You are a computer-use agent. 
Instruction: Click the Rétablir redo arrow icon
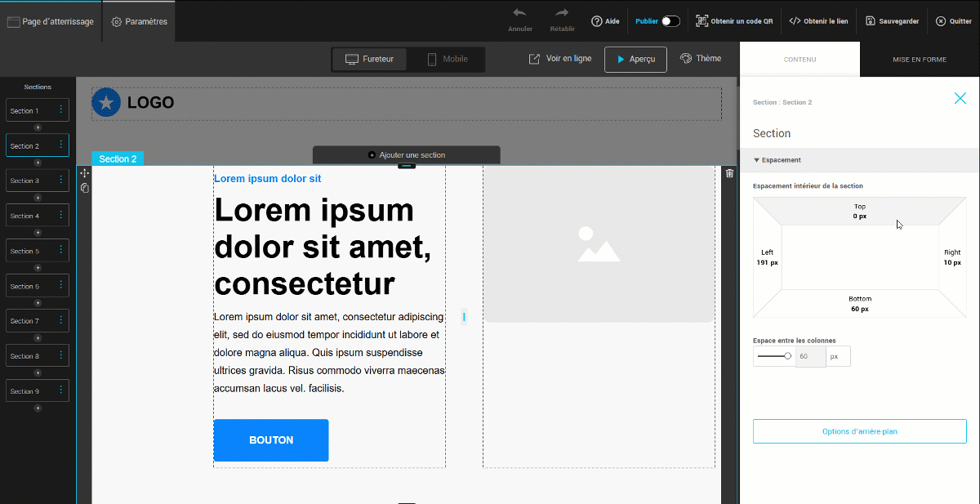point(562,13)
